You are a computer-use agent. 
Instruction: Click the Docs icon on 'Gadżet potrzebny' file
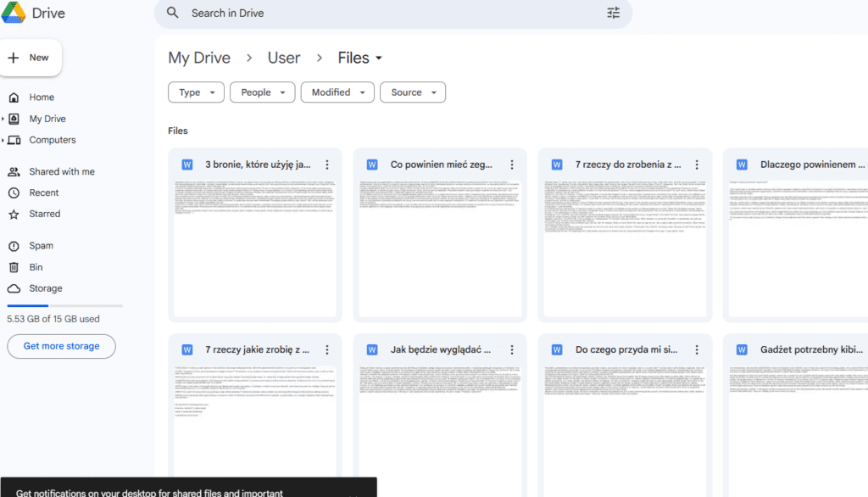pos(742,349)
